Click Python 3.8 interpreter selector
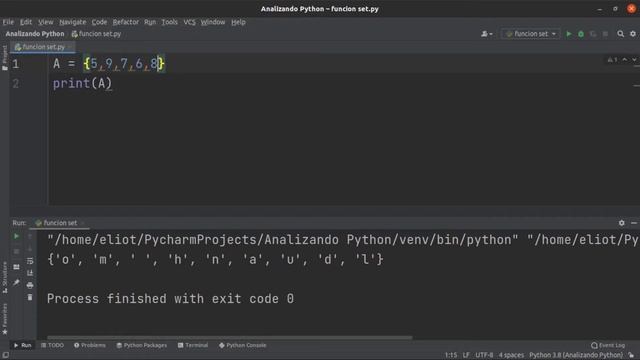This screenshot has width=640, height=360. coord(576,355)
